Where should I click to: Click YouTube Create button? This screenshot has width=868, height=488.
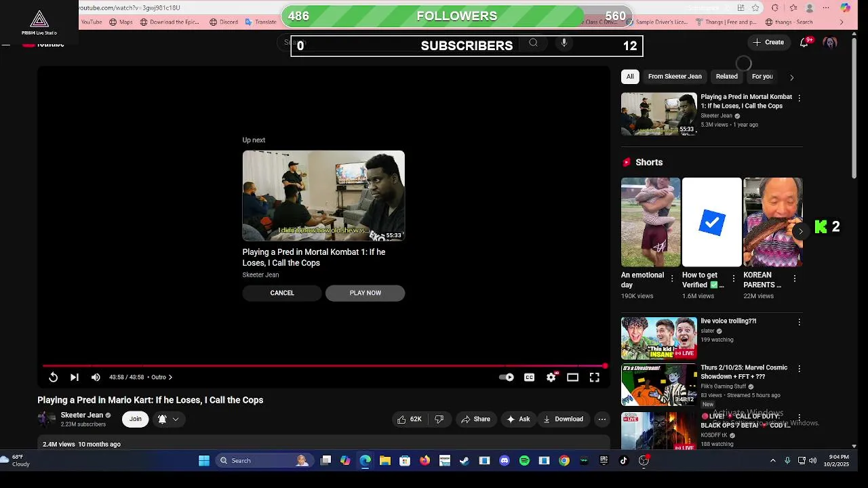pyautogui.click(x=768, y=42)
